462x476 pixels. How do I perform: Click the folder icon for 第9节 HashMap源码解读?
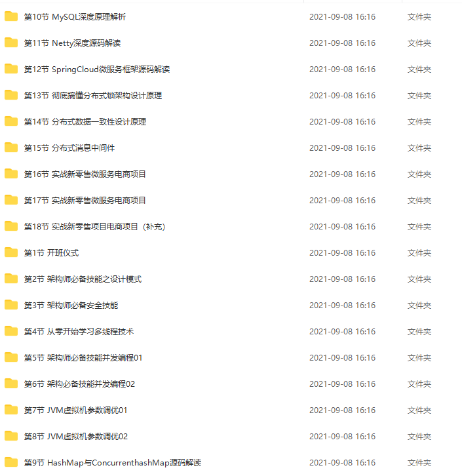[11, 462]
